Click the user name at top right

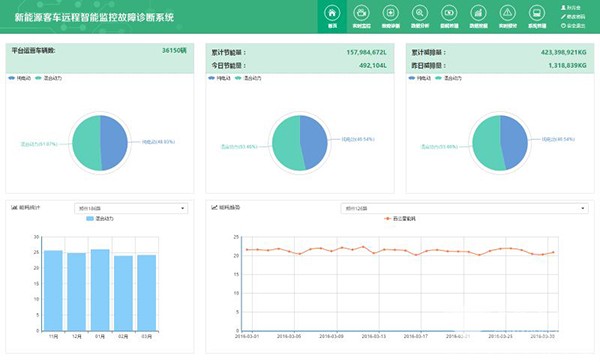point(571,8)
